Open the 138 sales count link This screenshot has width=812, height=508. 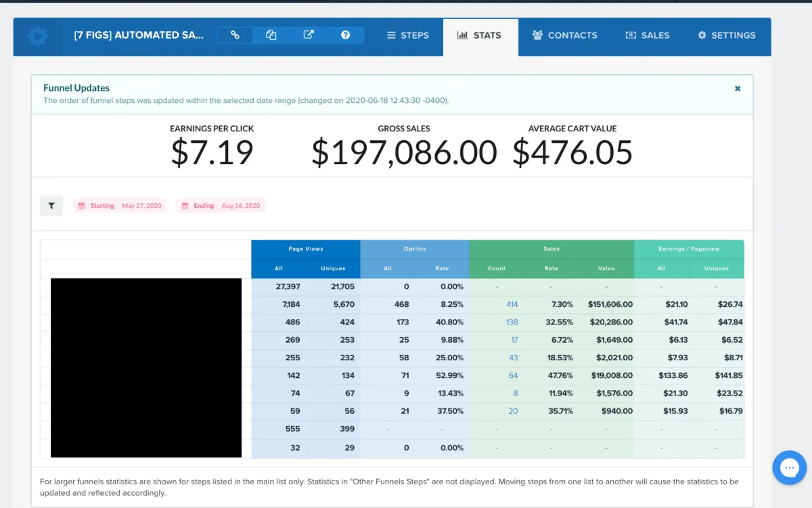coord(512,322)
